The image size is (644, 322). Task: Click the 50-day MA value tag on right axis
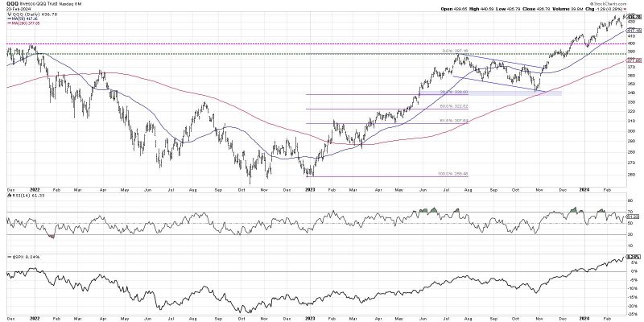point(635,31)
